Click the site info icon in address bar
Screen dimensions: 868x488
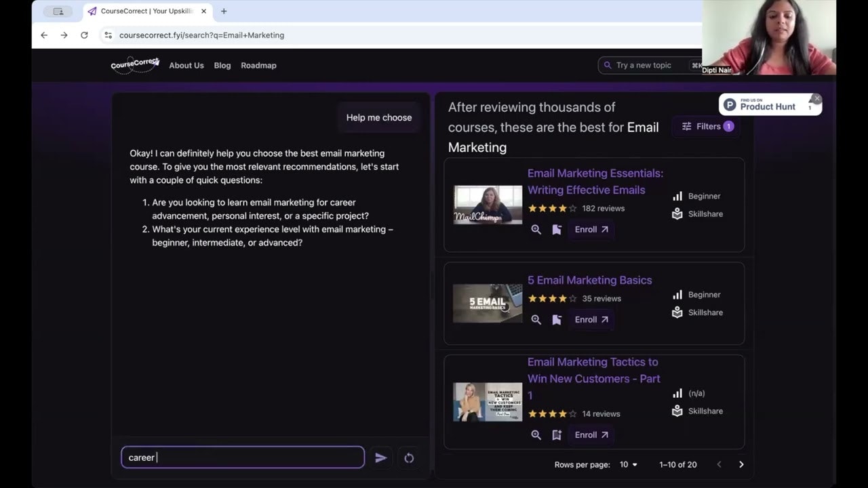[107, 35]
